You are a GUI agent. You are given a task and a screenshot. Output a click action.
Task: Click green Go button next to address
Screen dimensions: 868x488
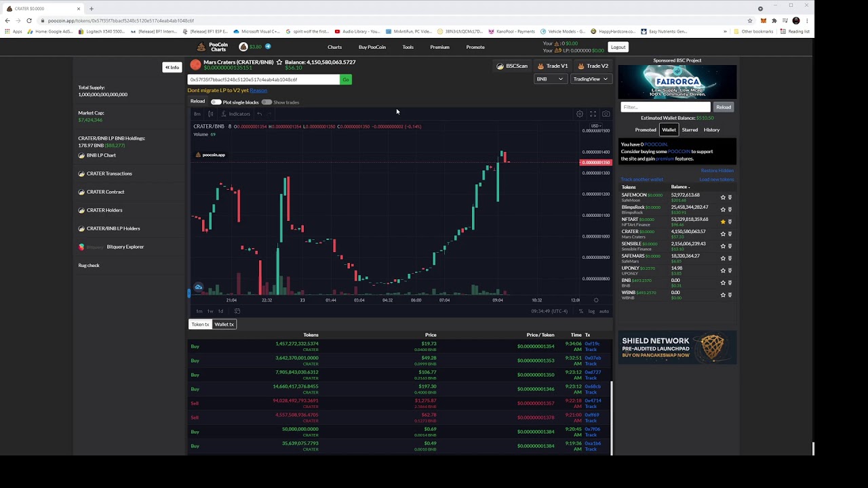coord(346,80)
